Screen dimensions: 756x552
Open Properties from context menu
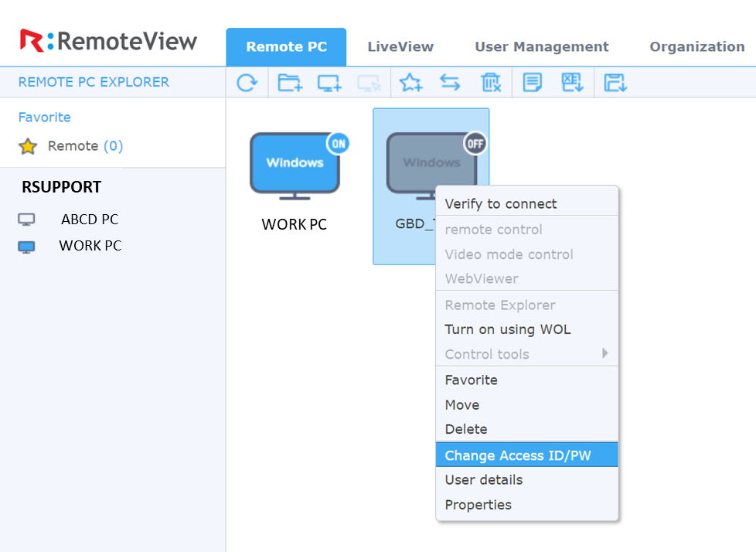(526, 505)
